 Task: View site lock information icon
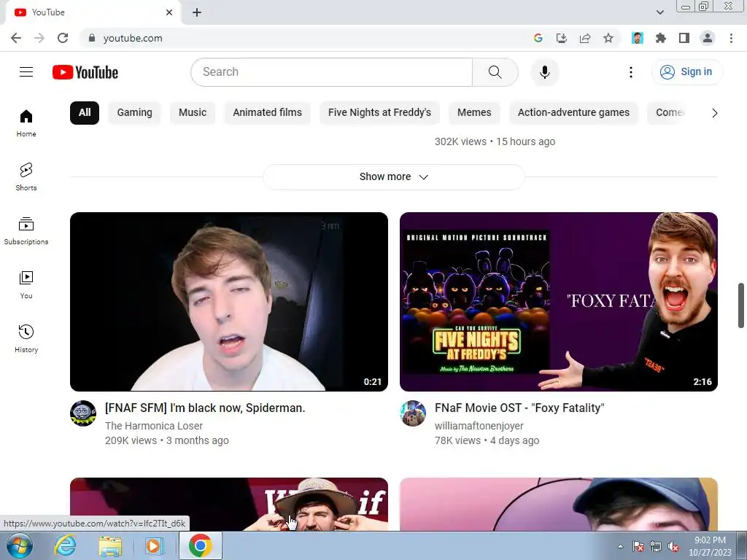(92, 38)
